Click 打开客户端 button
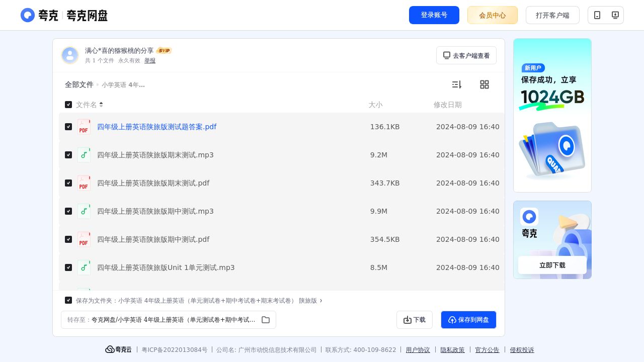644x362 pixels. [x=552, y=15]
